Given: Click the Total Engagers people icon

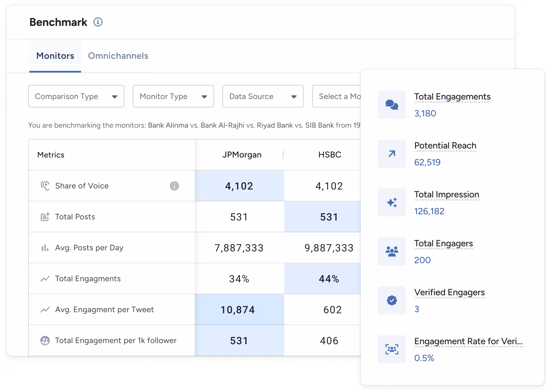Looking at the screenshot, I should pyautogui.click(x=391, y=251).
